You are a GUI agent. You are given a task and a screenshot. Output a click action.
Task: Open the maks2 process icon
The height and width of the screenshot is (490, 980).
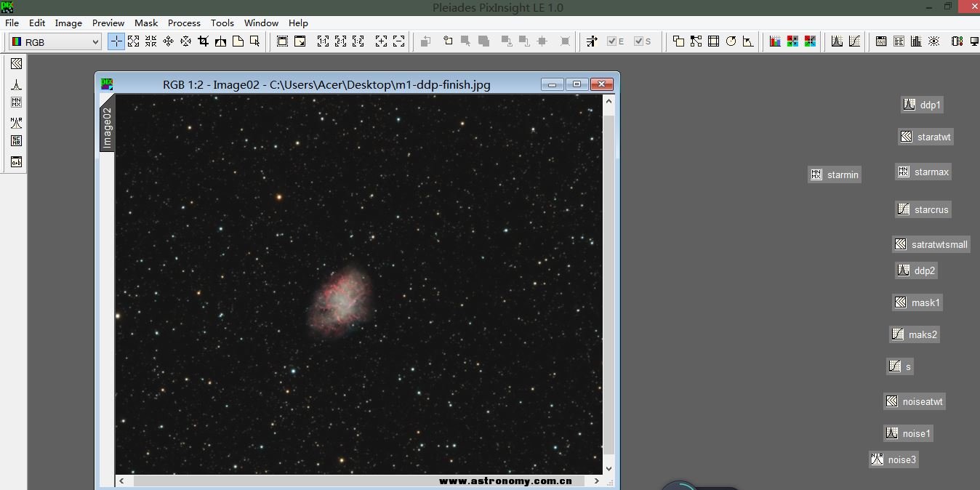915,334
